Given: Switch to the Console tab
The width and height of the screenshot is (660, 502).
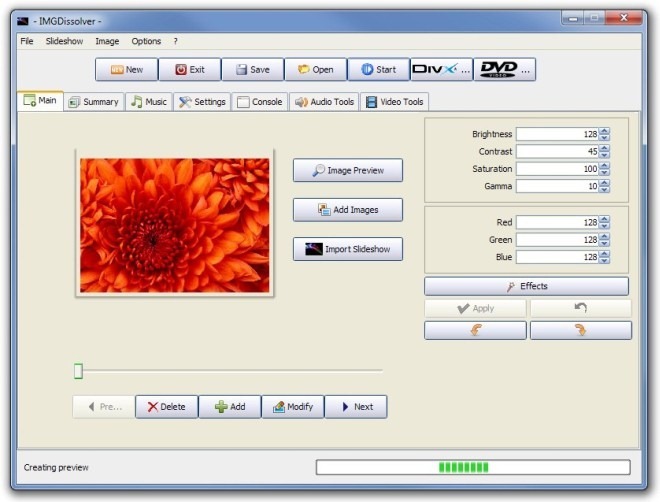Looking at the screenshot, I should coord(260,102).
